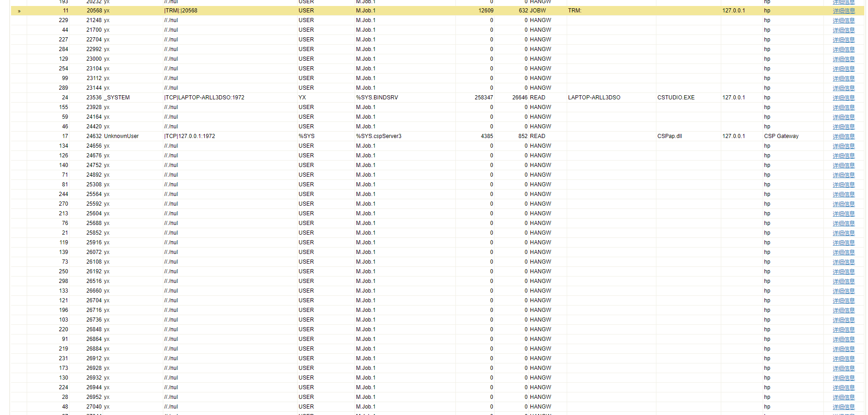Open details link for process 21248
Screen dimensions: 868x415
(x=844, y=20)
